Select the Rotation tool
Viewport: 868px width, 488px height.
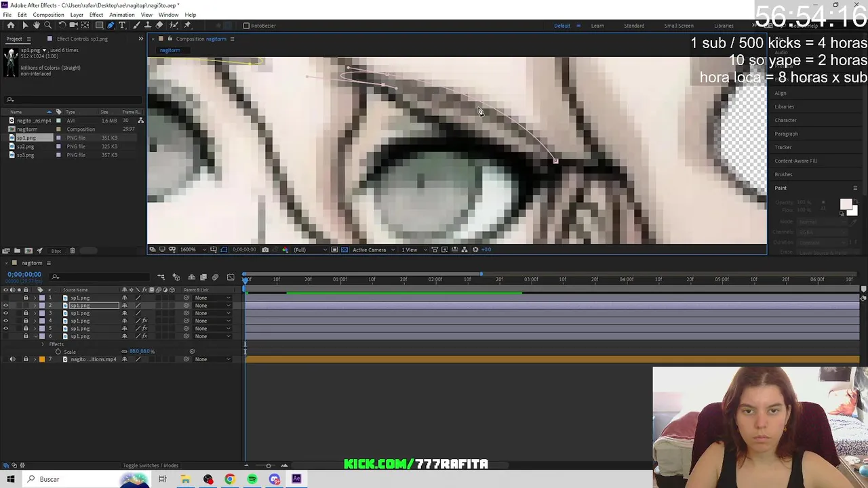tap(62, 25)
